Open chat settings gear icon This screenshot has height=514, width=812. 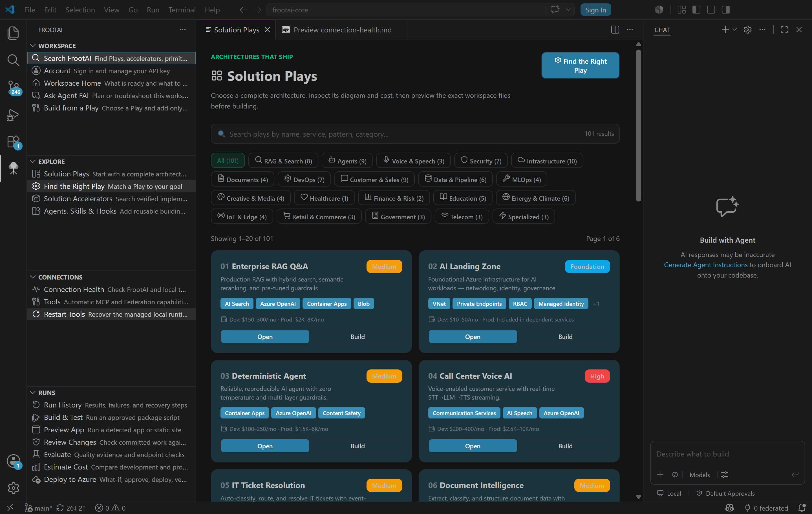point(748,30)
